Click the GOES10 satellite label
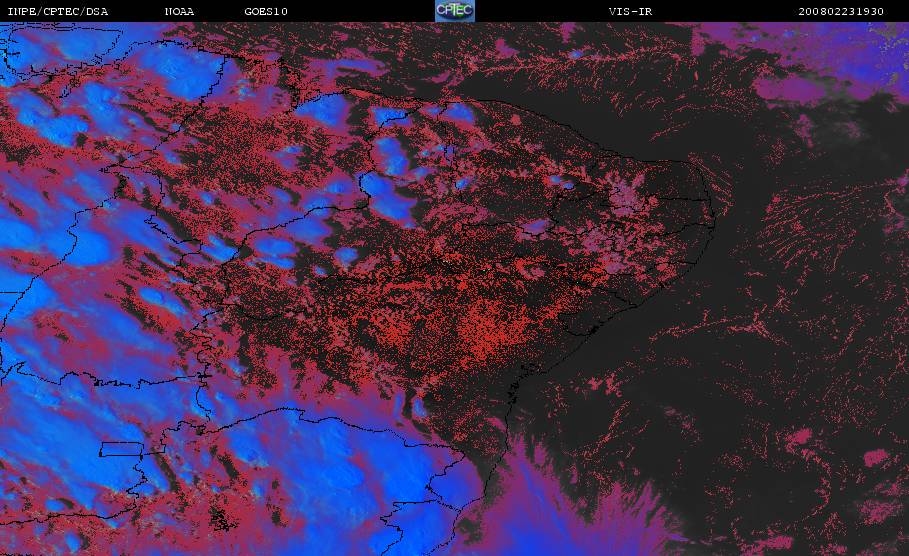The image size is (909, 556). tap(266, 12)
